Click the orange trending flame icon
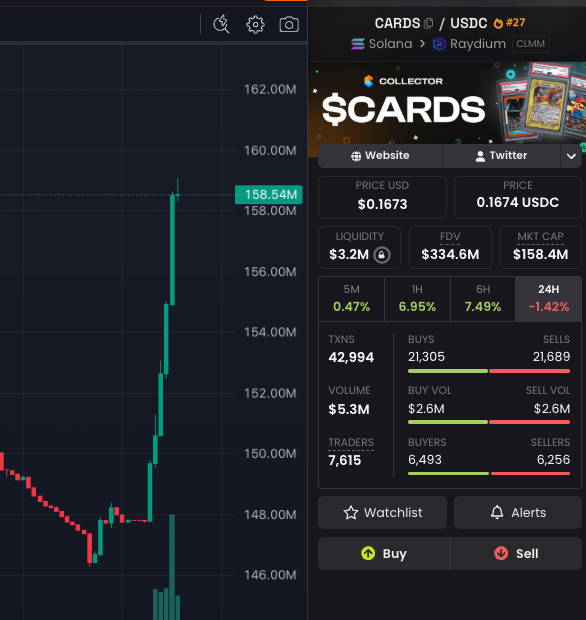586x620 pixels. tap(498, 23)
